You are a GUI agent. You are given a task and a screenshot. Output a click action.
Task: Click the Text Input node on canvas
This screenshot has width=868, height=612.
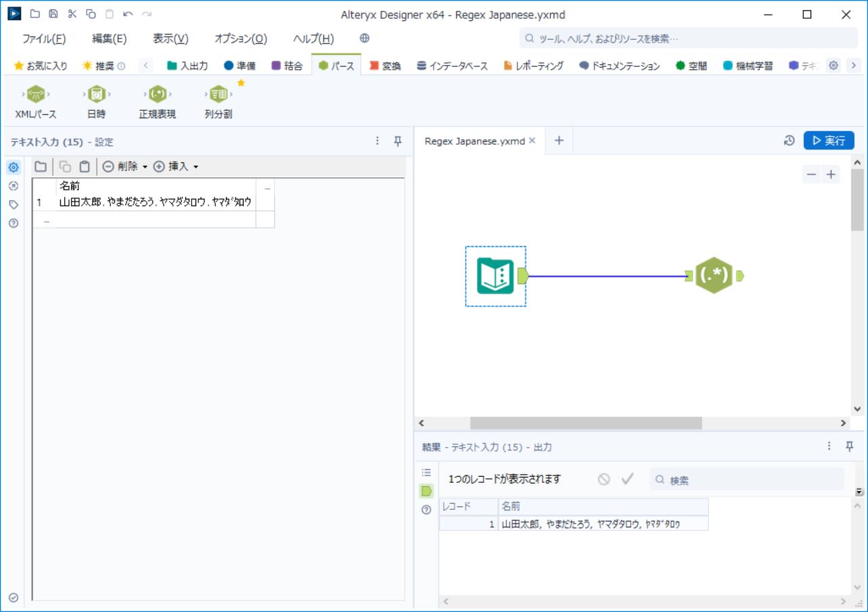tap(495, 276)
